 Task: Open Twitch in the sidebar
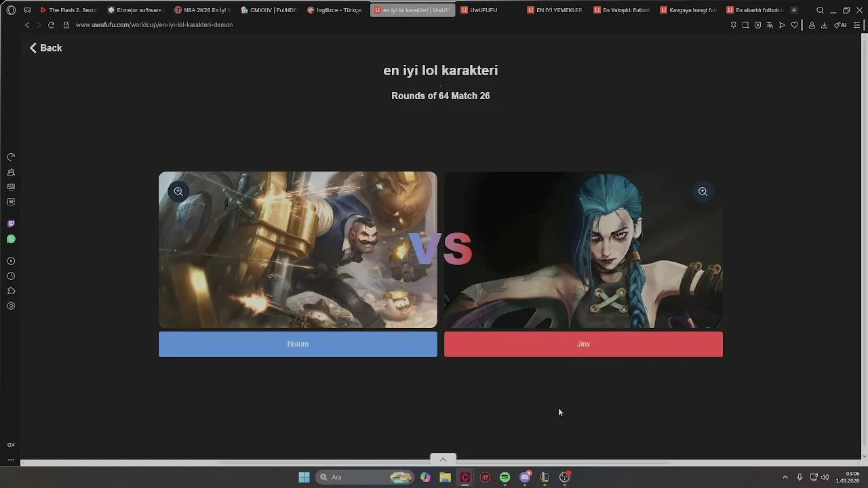pos(11,224)
